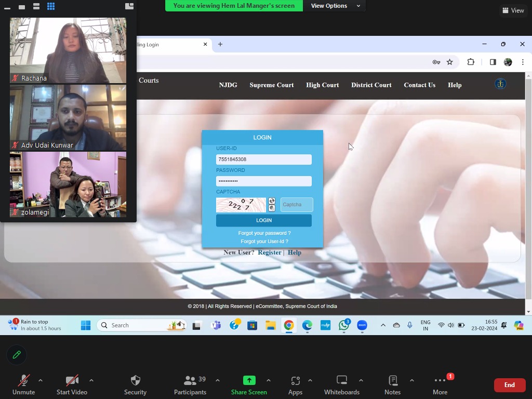Expand the arrow next to Notes
Screen dimensions: 532x399
[x=412, y=380]
